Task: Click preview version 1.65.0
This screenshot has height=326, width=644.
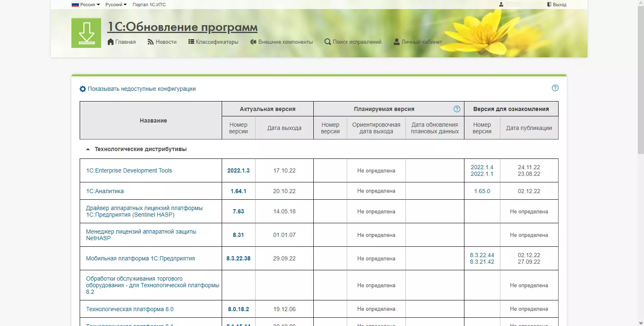Action: pos(482,191)
